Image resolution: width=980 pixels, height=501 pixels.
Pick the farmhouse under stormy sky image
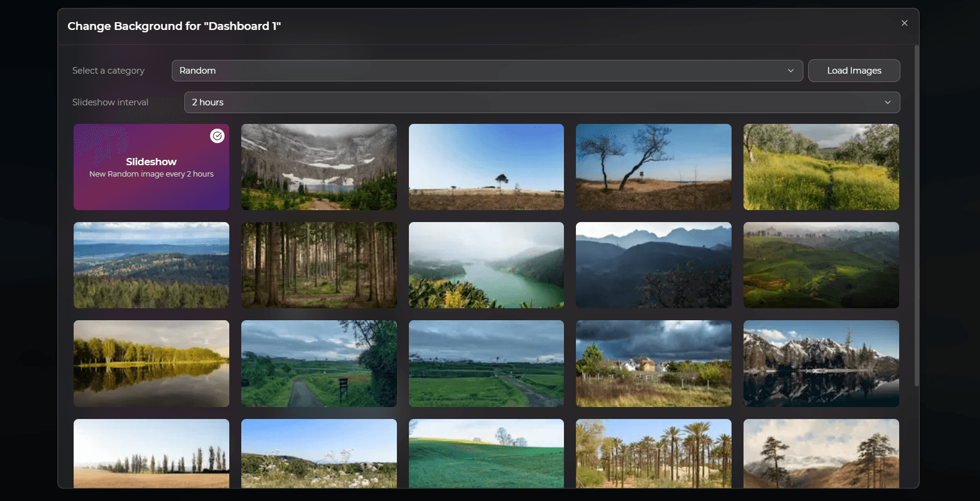click(653, 363)
